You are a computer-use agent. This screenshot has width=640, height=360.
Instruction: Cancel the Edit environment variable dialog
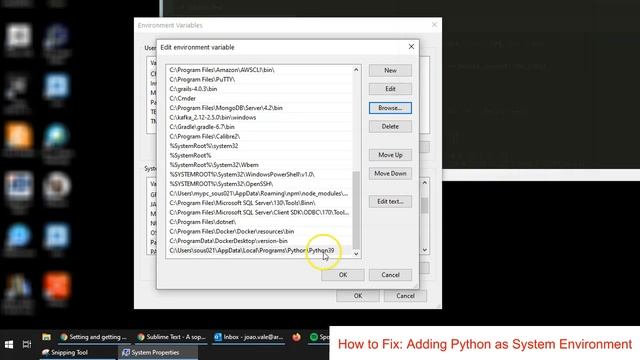click(x=390, y=275)
